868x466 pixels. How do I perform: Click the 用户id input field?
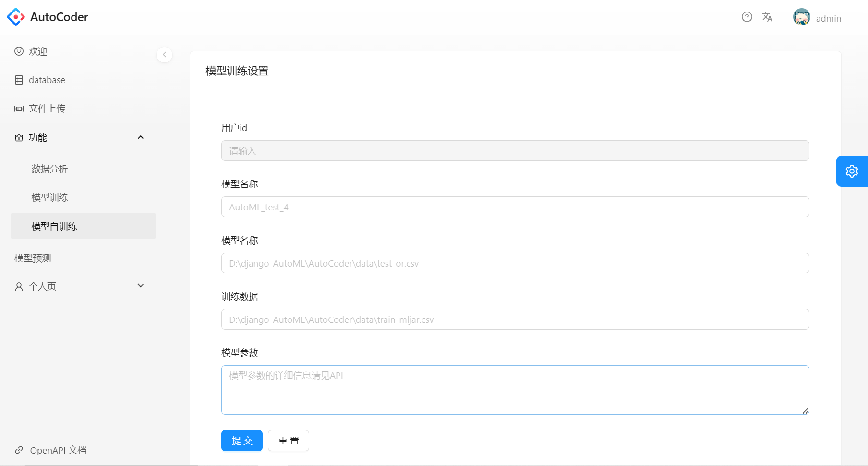click(x=515, y=151)
